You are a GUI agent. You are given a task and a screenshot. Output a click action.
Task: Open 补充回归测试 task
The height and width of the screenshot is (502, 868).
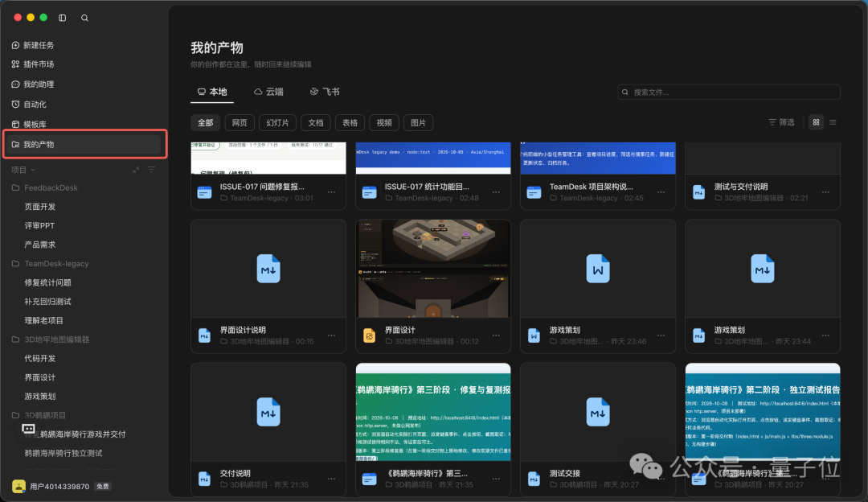pyautogui.click(x=47, y=302)
